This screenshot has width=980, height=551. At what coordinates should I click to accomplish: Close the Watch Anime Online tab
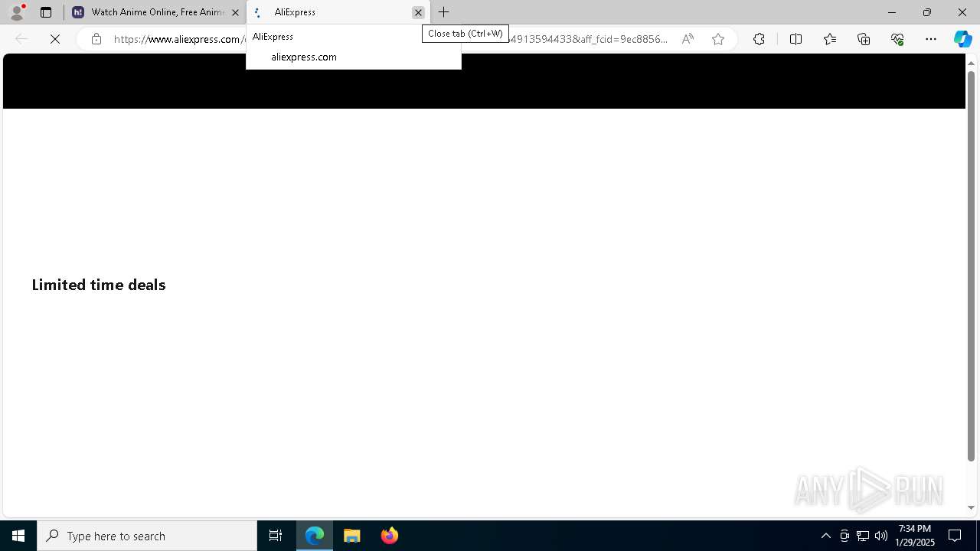tap(235, 12)
